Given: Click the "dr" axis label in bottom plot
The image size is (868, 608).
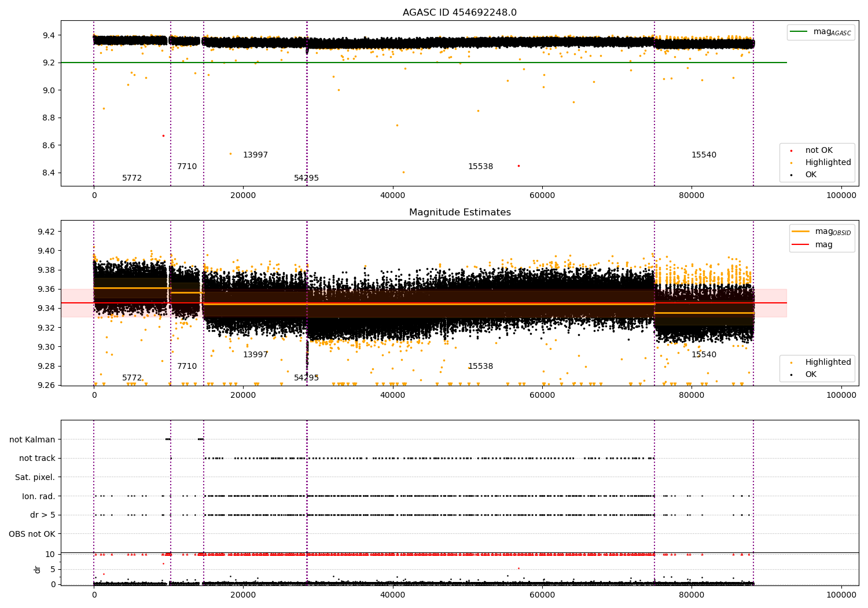Looking at the screenshot, I should pyautogui.click(x=38, y=569).
